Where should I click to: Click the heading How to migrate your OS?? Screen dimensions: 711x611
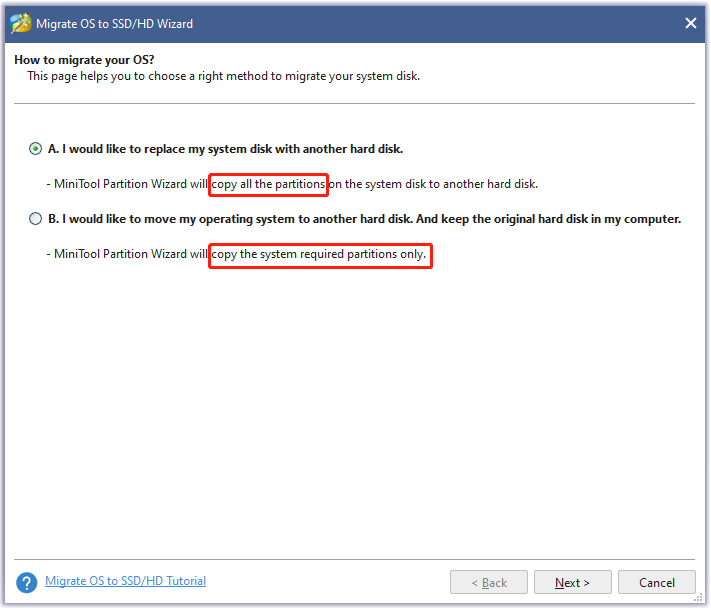pyautogui.click(x=84, y=60)
